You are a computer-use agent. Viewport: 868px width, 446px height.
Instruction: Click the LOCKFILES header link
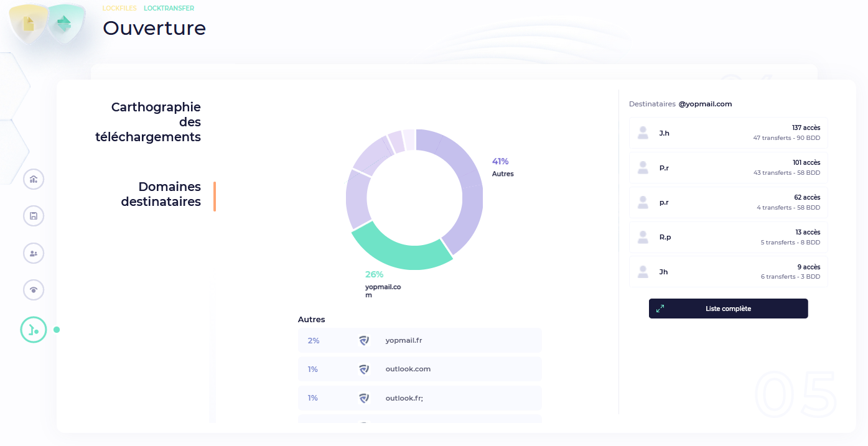coord(119,9)
